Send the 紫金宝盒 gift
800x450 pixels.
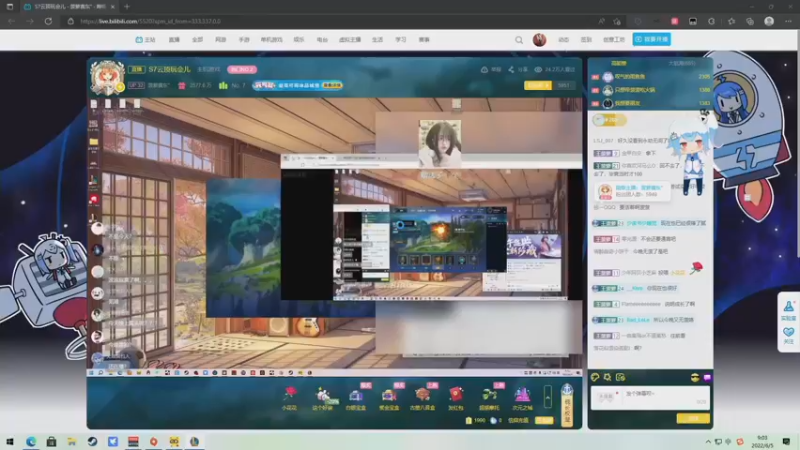(389, 398)
